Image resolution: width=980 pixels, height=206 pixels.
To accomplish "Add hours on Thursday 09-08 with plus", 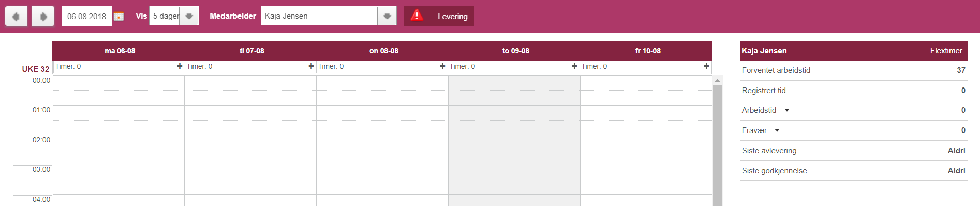I will click(x=574, y=66).
